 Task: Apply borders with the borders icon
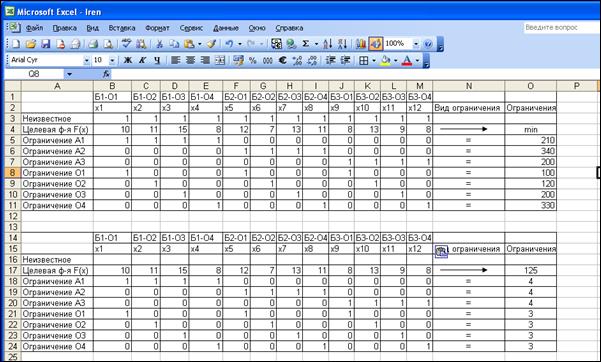(x=363, y=60)
